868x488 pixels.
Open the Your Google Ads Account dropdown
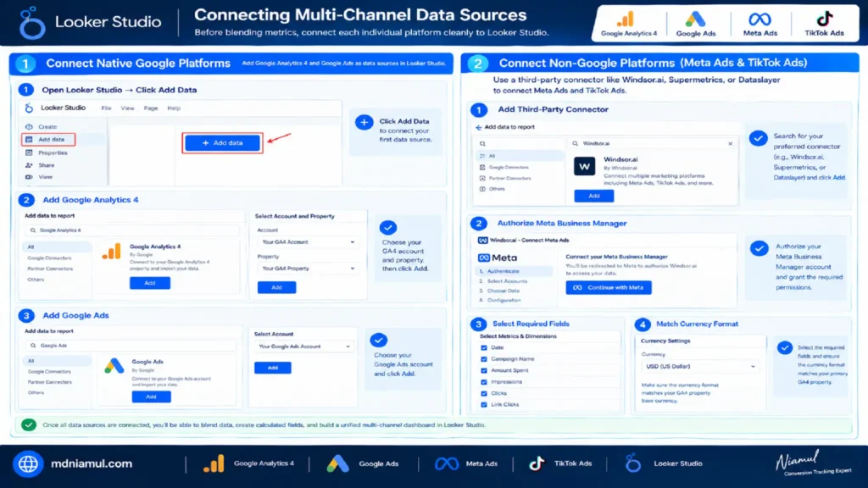click(x=304, y=347)
